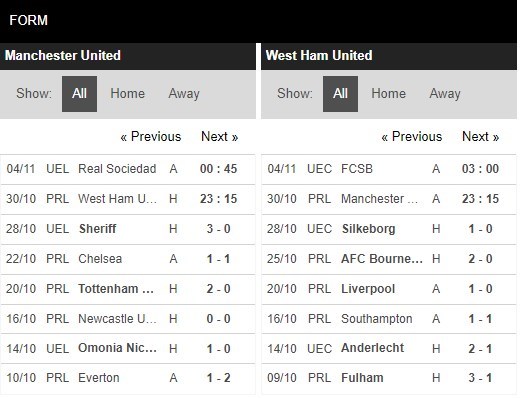Go to Previous West Ham United matches

click(412, 137)
